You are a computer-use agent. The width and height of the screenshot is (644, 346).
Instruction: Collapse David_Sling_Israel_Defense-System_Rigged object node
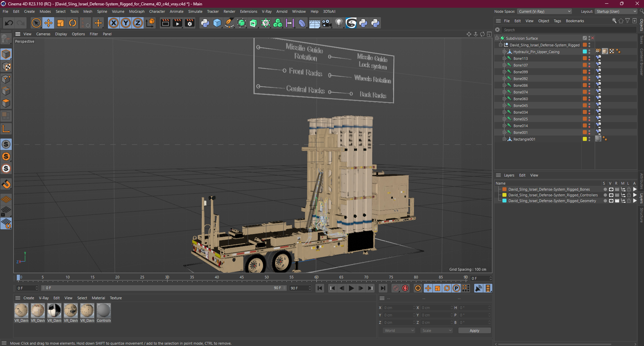(x=501, y=45)
